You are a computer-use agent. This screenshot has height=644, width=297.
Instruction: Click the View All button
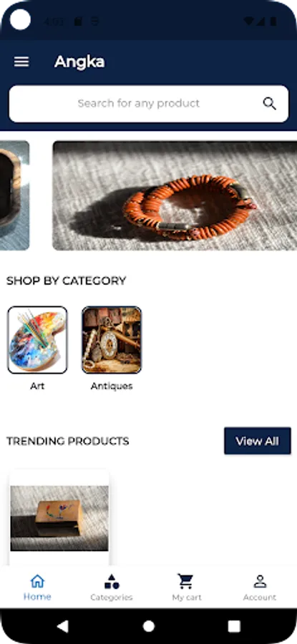[x=258, y=441]
